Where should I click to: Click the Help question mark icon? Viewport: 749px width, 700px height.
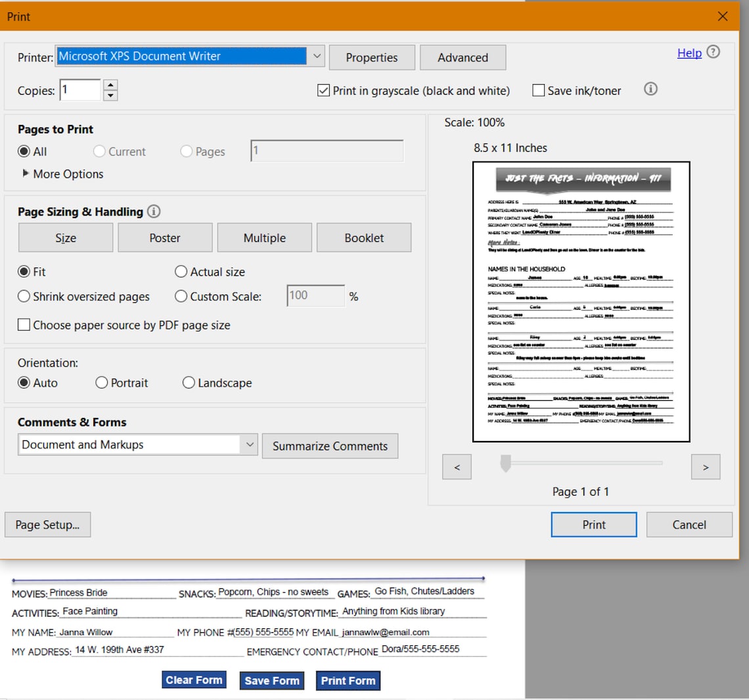coord(713,53)
